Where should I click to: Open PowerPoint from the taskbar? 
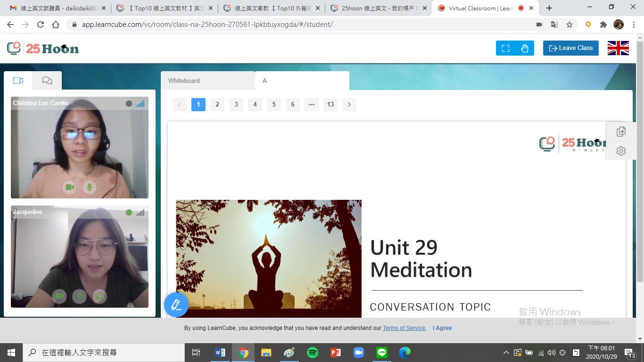[x=336, y=353]
